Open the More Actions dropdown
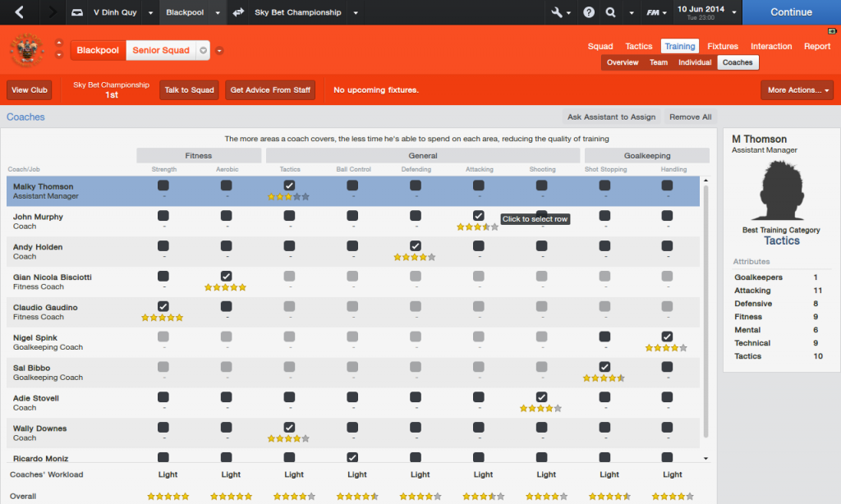841x504 pixels. pos(797,90)
